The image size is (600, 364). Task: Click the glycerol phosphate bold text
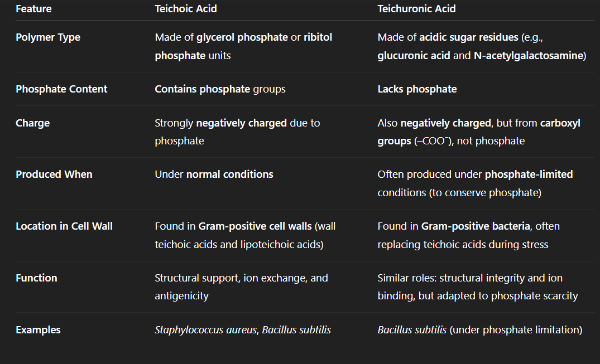click(x=242, y=37)
